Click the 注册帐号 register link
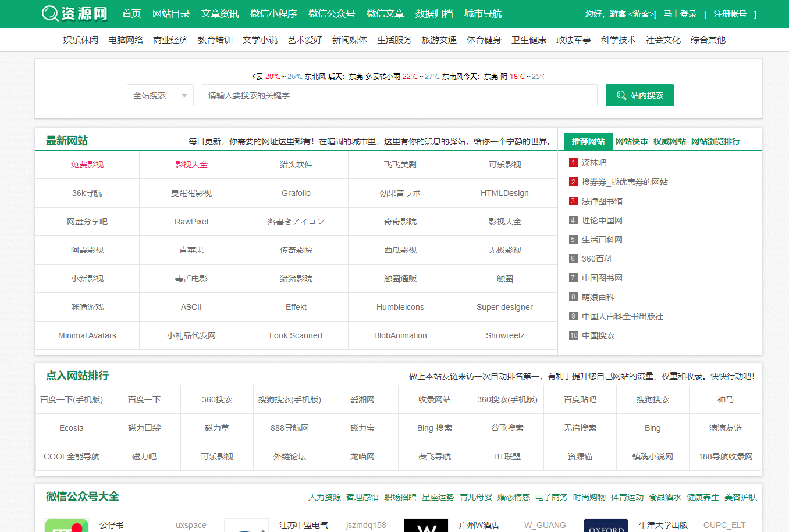This screenshot has width=789, height=532. tap(730, 14)
